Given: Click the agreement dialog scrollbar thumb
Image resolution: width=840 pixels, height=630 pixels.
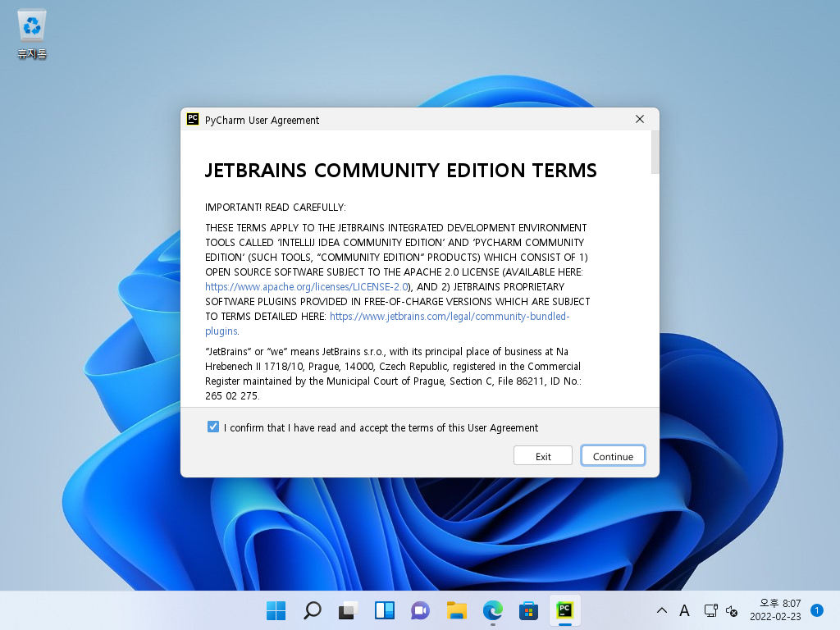Looking at the screenshot, I should tap(655, 152).
